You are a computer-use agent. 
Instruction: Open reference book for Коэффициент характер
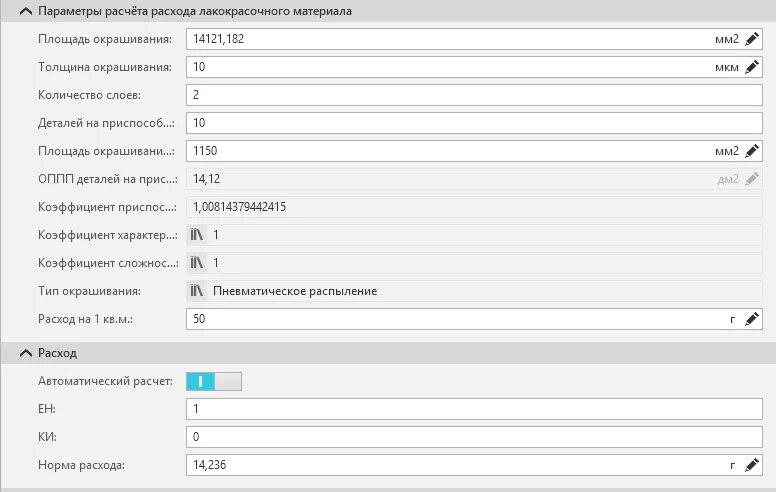[x=196, y=235]
